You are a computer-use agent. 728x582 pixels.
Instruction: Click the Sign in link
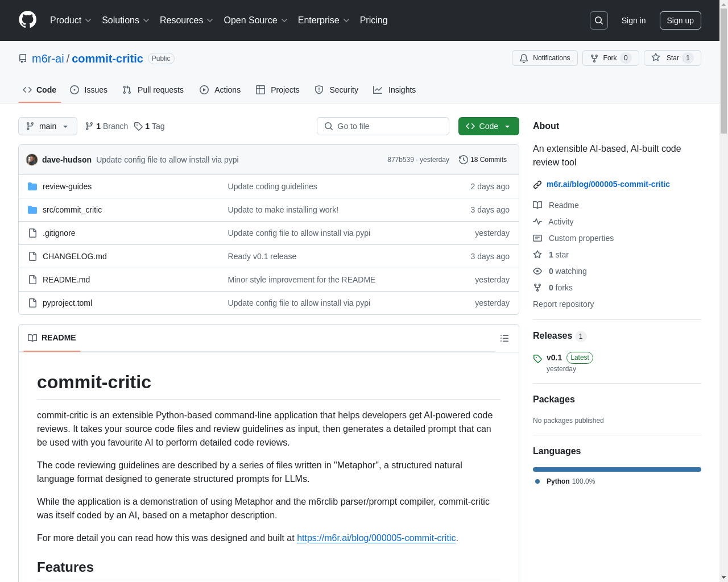634,20
